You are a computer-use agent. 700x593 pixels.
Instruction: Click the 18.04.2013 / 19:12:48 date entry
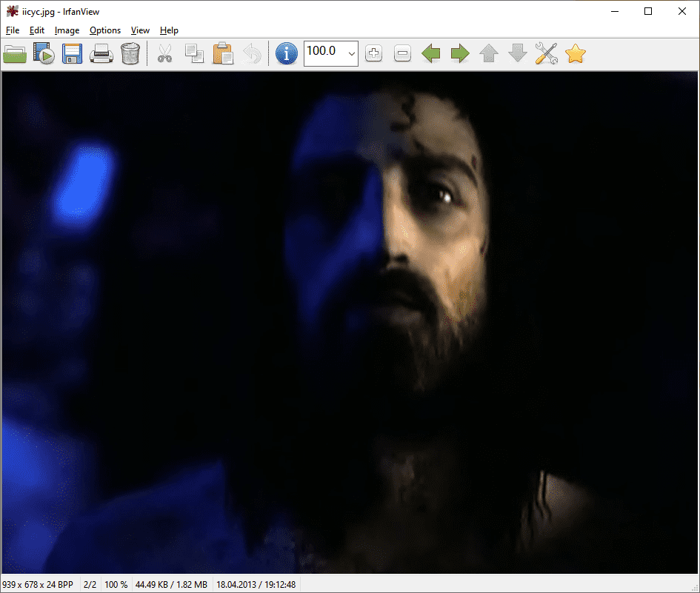click(256, 585)
